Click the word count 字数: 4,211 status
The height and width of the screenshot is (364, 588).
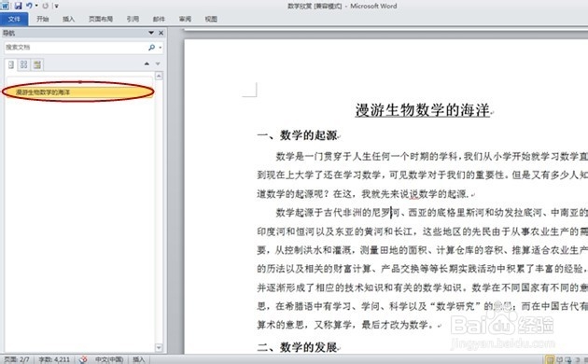tap(54, 359)
